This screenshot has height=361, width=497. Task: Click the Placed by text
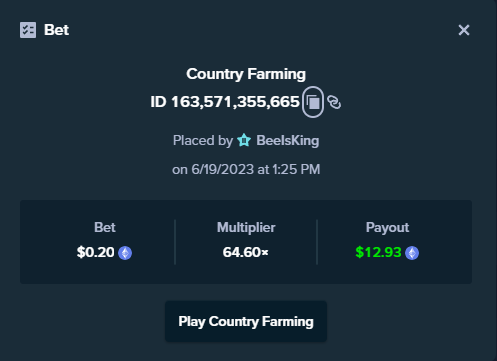[x=203, y=140]
